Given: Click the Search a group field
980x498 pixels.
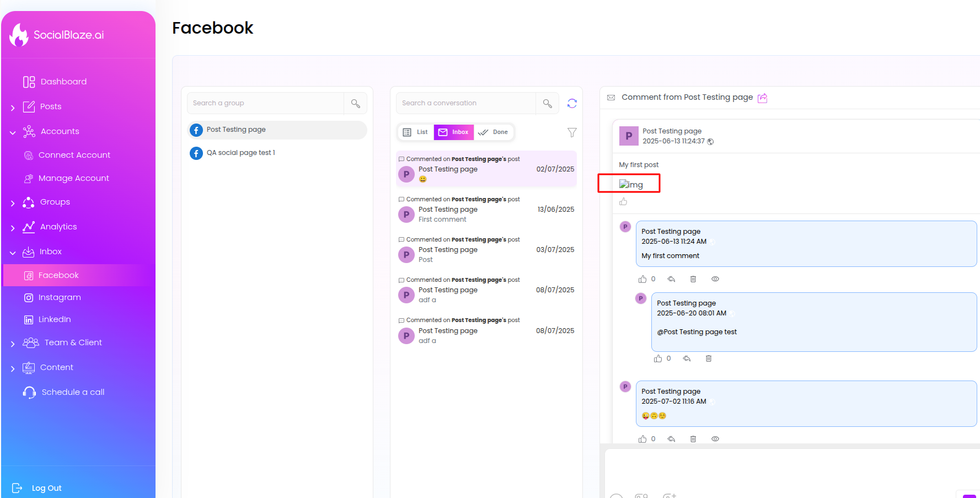Looking at the screenshot, I should 265,103.
